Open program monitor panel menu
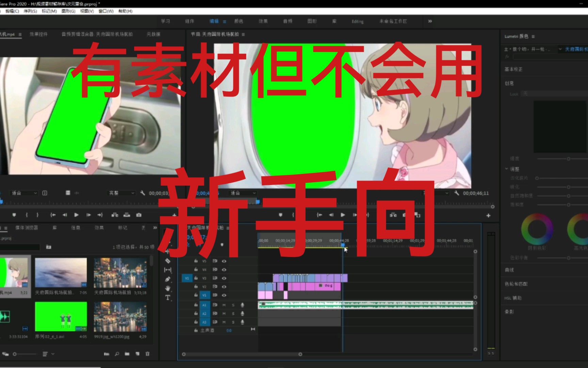Viewport: 588px width, 368px height. tap(243, 34)
